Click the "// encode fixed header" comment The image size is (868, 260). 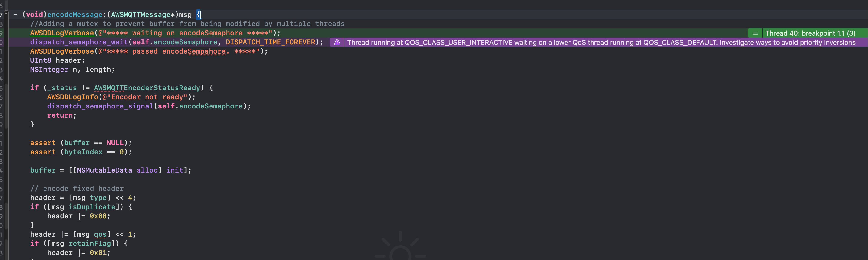(77, 188)
